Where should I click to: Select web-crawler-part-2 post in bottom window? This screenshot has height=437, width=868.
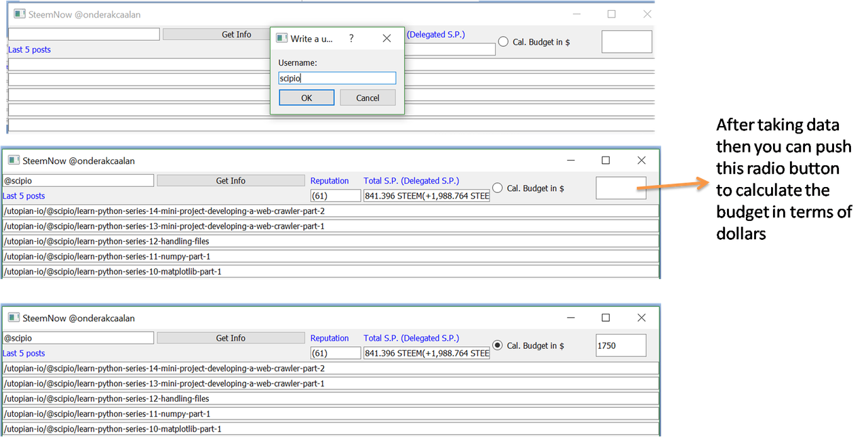pos(330,368)
